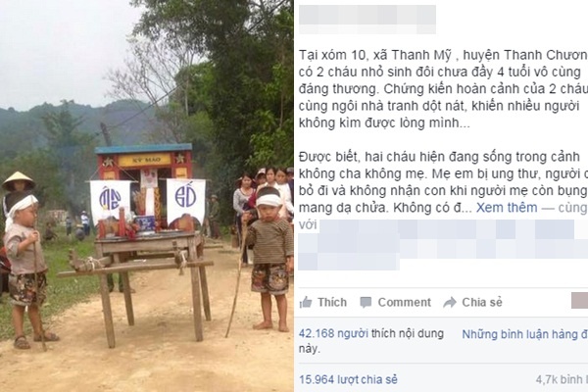This screenshot has width=588, height=392.
Task: Open the 42.168 người likes list
Action: (x=333, y=333)
